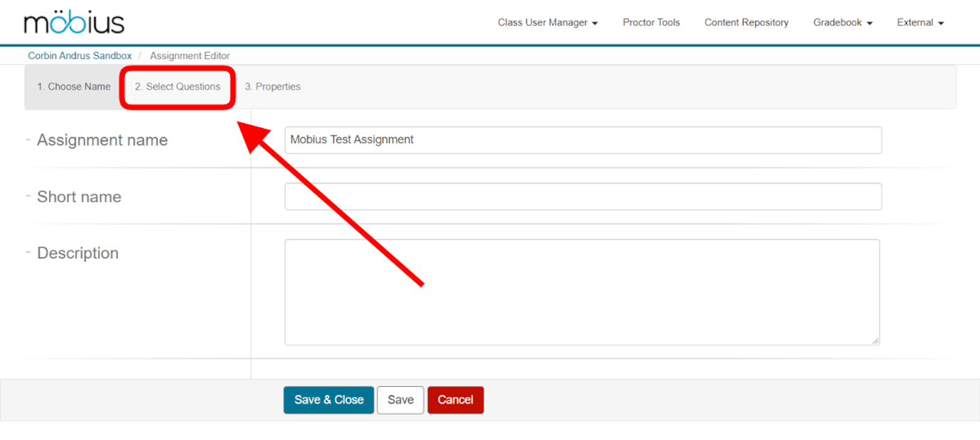Click the white Save button
The height and width of the screenshot is (440, 980).
pos(401,400)
